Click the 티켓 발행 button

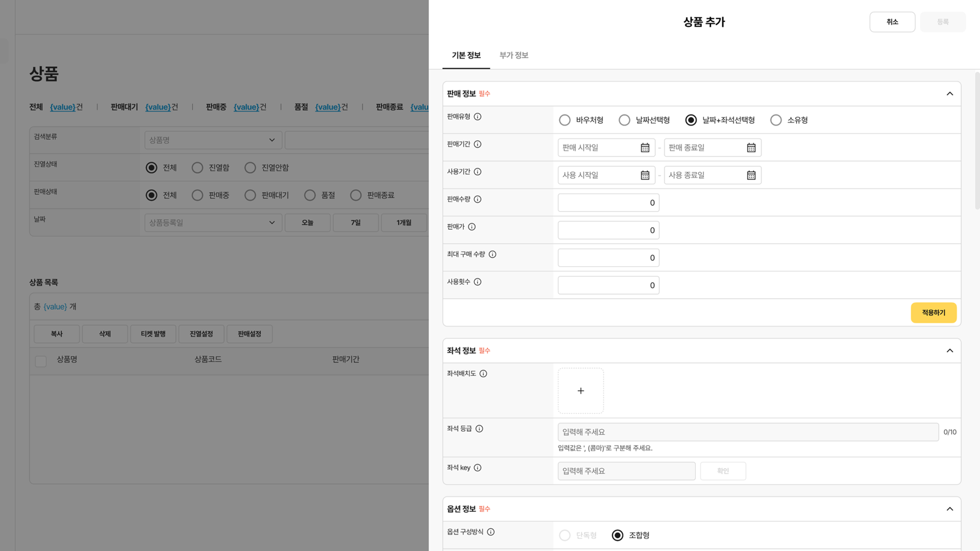click(153, 334)
